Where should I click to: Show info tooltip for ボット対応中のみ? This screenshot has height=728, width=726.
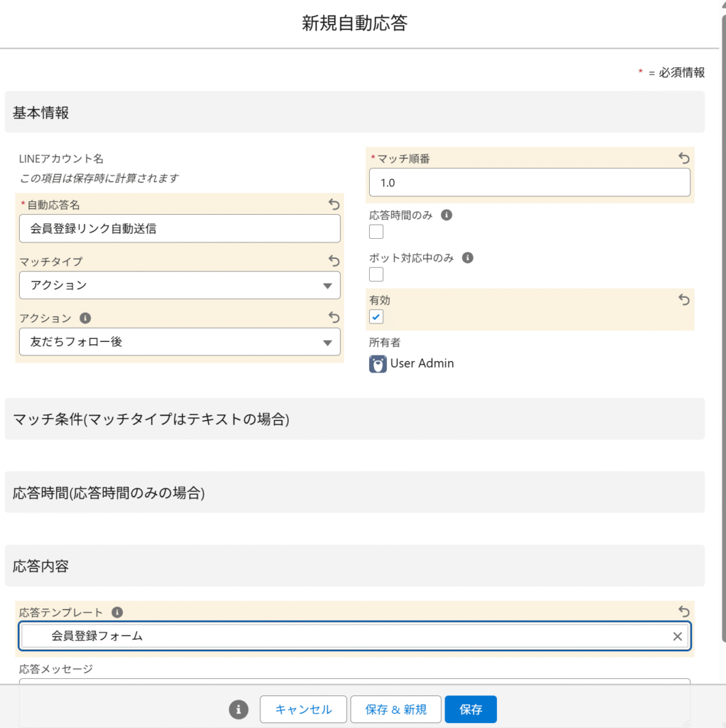468,258
